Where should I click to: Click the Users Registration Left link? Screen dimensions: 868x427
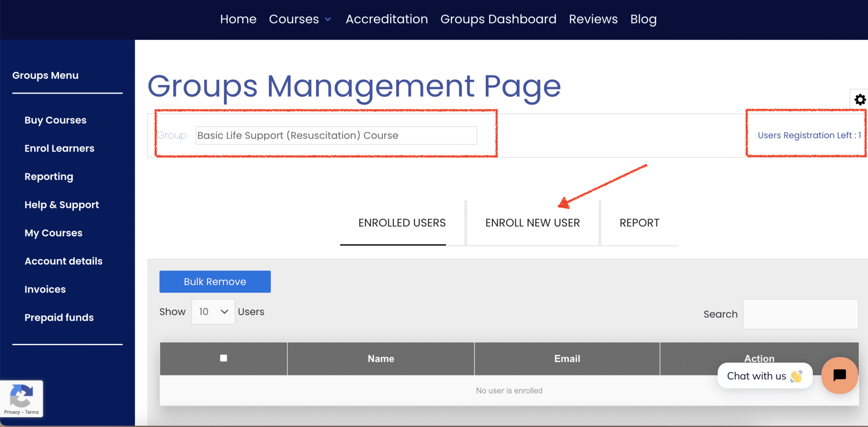[809, 135]
